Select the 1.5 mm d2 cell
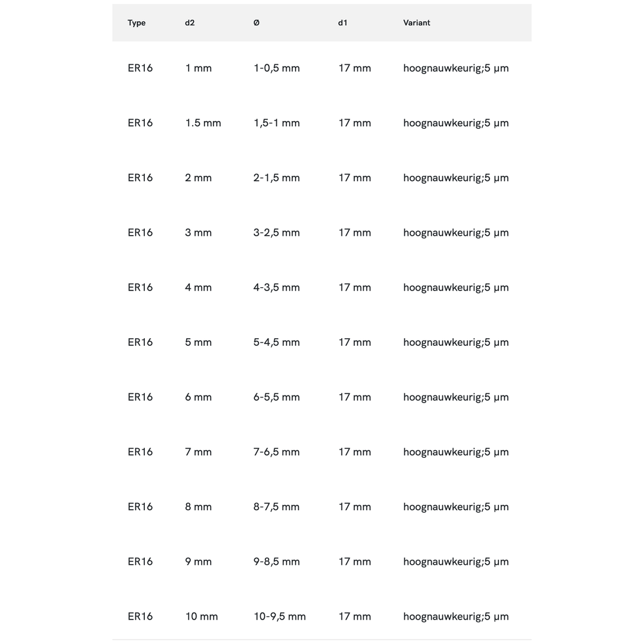Image resolution: width=644 pixels, height=644 pixels. coord(203,123)
